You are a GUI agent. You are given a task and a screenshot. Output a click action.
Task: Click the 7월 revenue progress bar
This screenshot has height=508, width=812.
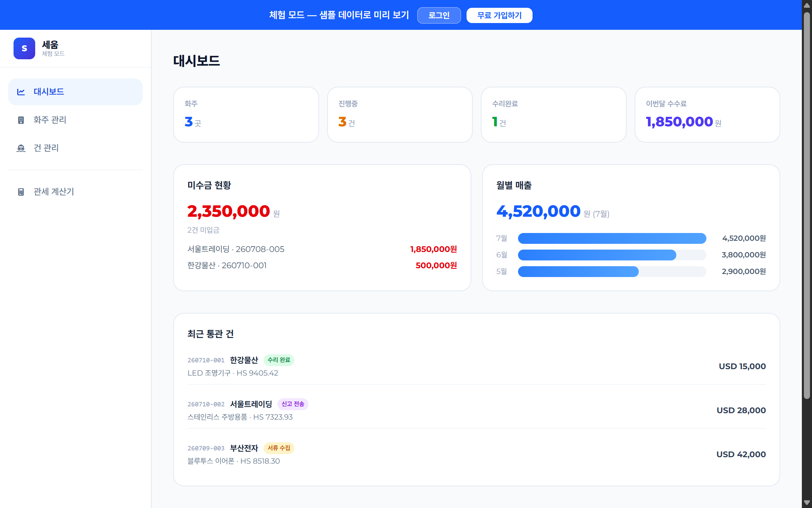(x=612, y=238)
